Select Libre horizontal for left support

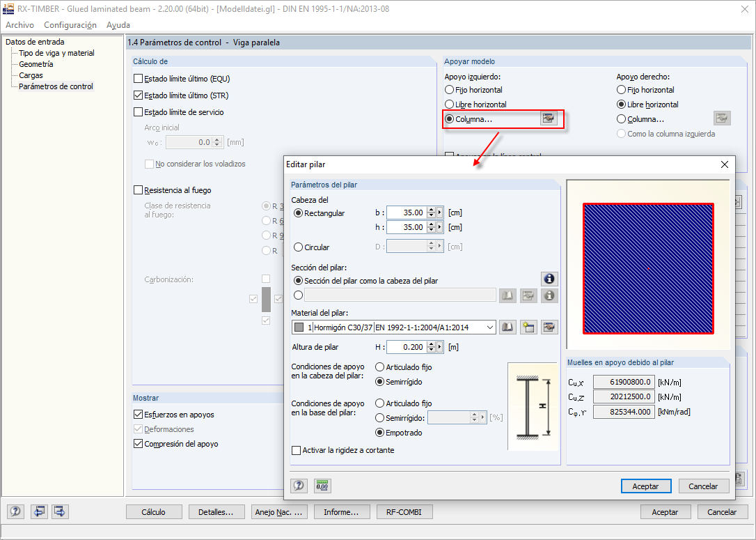pos(450,105)
